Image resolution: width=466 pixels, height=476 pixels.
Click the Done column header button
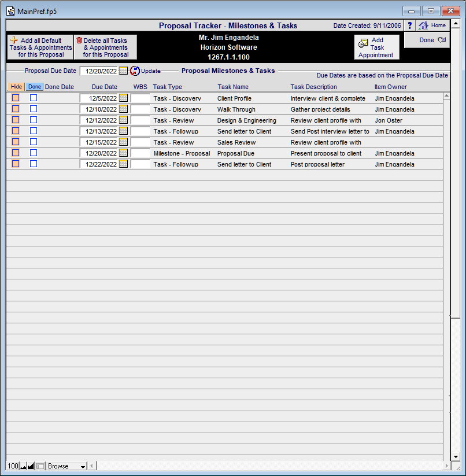pos(35,87)
